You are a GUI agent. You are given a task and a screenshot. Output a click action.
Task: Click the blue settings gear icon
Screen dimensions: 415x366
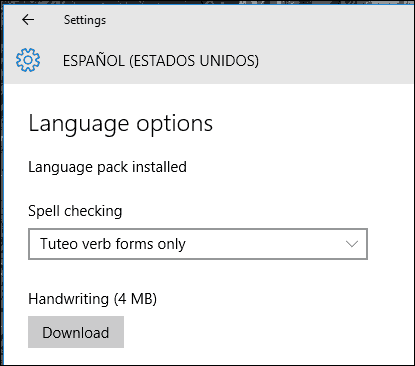tap(28, 60)
